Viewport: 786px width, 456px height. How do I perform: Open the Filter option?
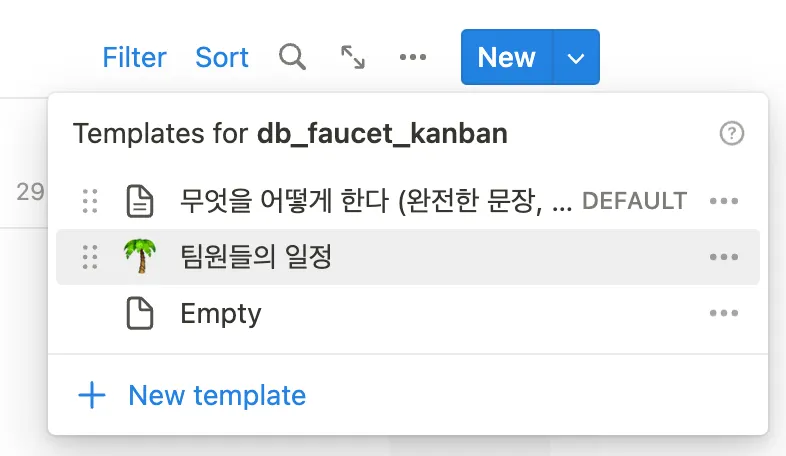(x=134, y=57)
